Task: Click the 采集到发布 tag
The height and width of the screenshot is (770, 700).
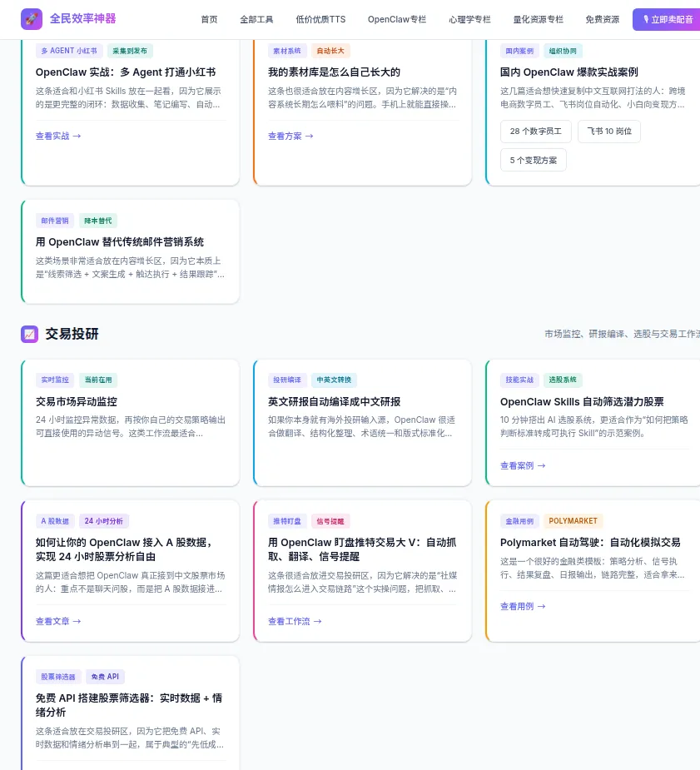Action: tap(130, 51)
